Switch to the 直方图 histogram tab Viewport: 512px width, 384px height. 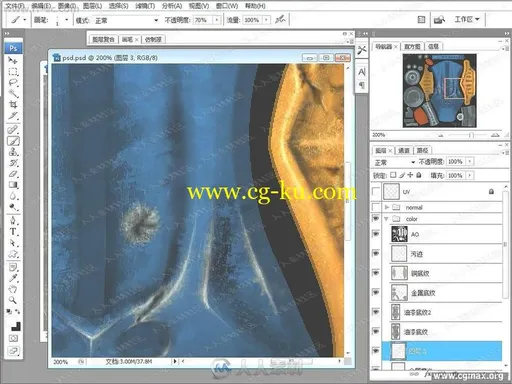[412, 47]
